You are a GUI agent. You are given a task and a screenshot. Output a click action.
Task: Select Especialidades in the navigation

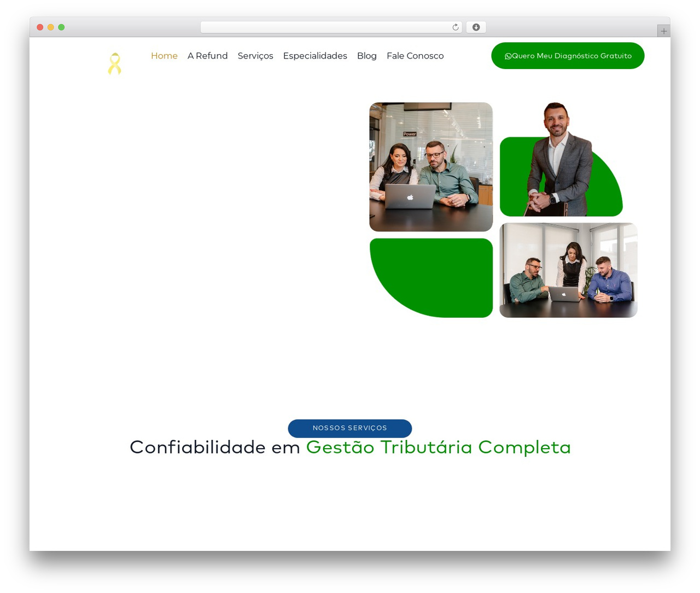[x=315, y=56]
